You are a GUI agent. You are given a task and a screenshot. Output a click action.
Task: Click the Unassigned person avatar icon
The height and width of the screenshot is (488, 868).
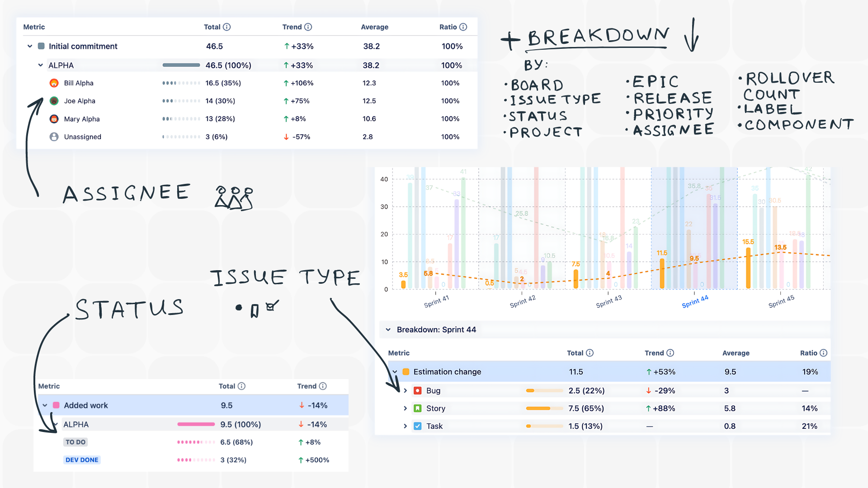54,136
